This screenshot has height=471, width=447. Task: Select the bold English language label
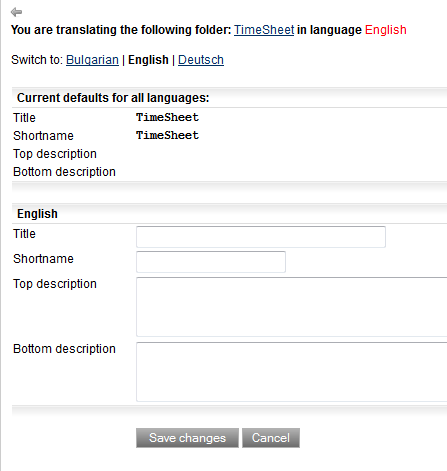[148, 60]
